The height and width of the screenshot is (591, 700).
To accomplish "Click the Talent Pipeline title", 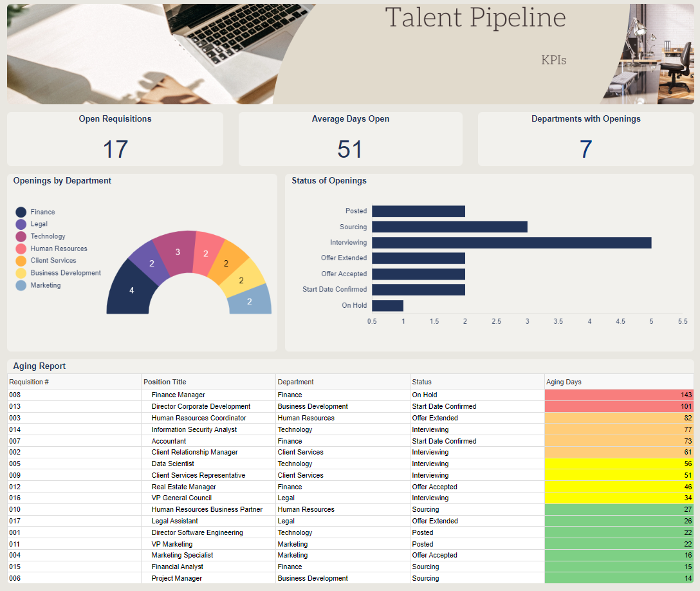I will pyautogui.click(x=475, y=18).
